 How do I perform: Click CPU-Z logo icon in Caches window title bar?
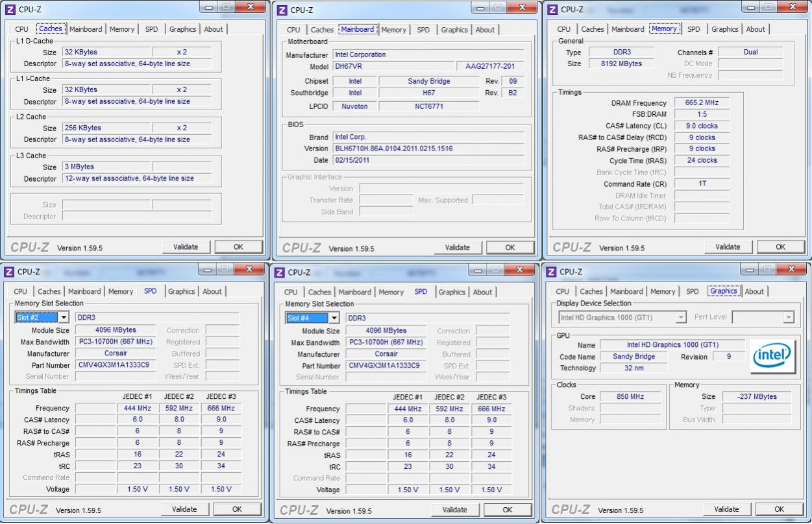(x=10, y=10)
